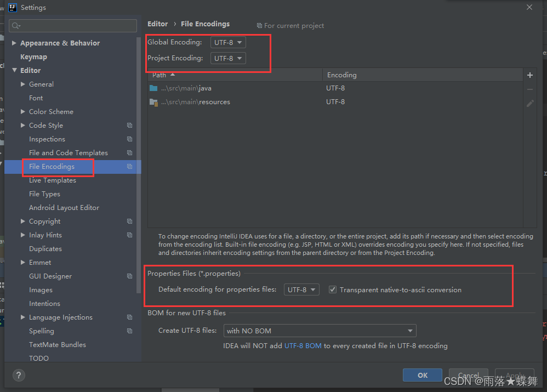
Task: Click UTF-8 encoding cell for java path
Action: [x=335, y=88]
